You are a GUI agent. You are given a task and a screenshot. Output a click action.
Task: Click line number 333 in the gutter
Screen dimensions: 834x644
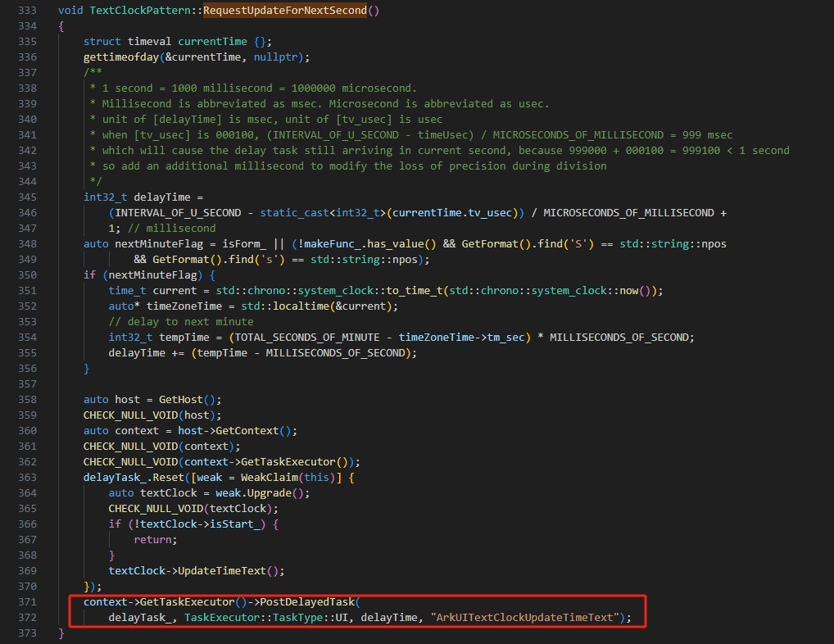pyautogui.click(x=27, y=10)
